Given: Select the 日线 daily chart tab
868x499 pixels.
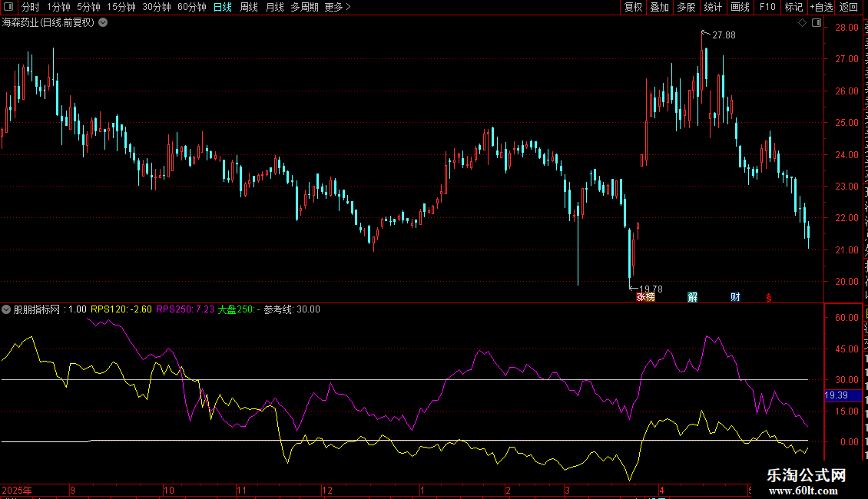Looking at the screenshot, I should pyautogui.click(x=223, y=7).
